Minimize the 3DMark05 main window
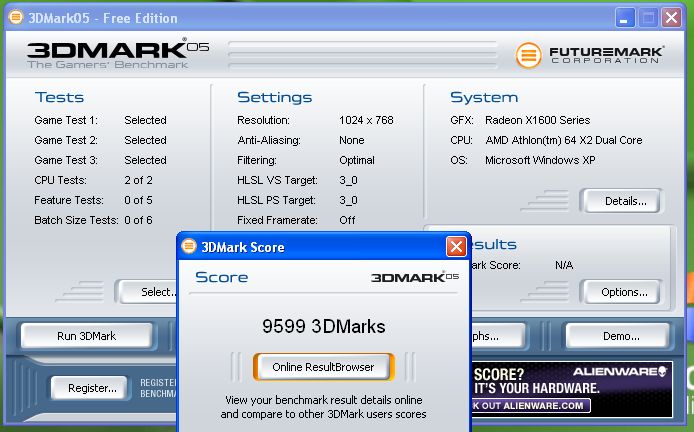Viewport: 694px width, 432px height. pos(625,17)
